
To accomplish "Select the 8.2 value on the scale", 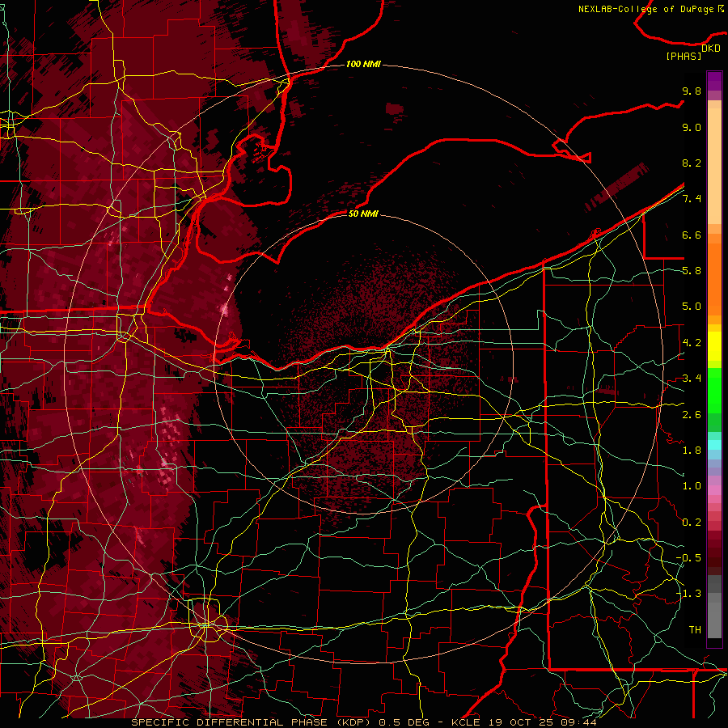I will (x=692, y=163).
